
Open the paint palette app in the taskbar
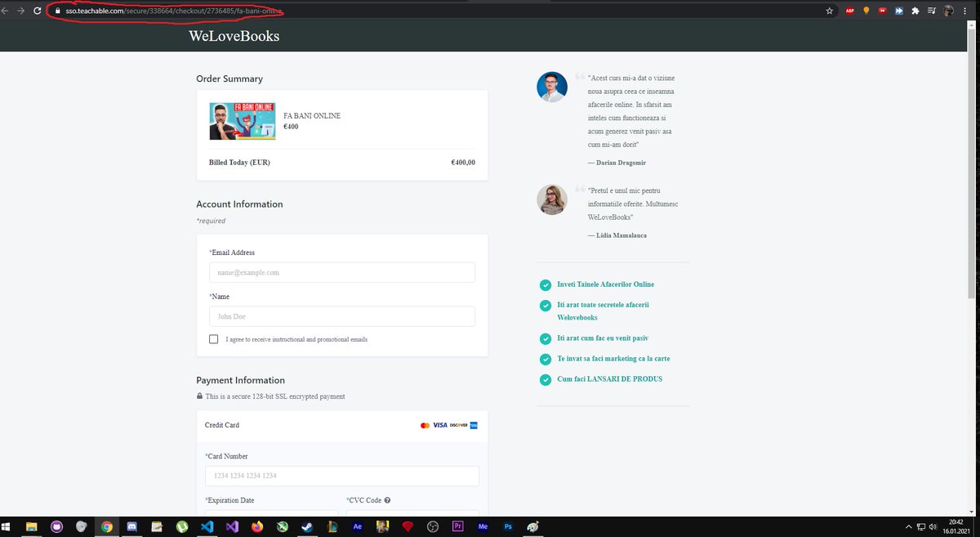[x=532, y=527]
